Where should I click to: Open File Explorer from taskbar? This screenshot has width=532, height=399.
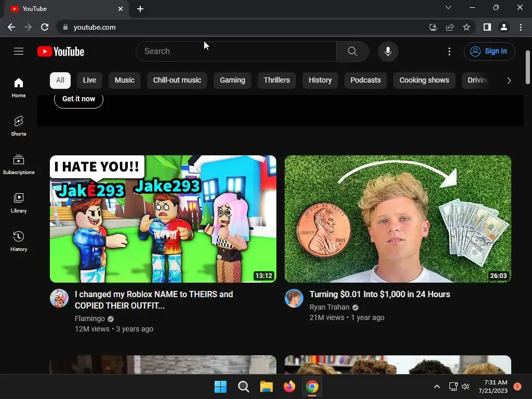[x=267, y=387]
